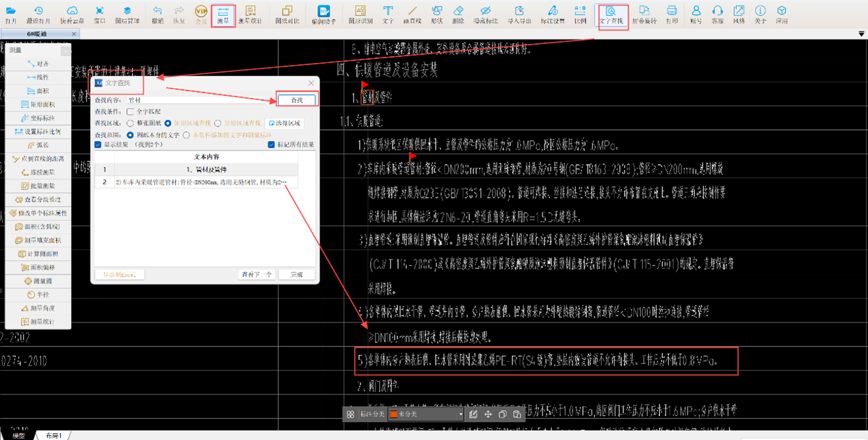Viewport: 868px width, 440px height.
Task: Click the 打印 (Print) icon
Action: click(x=672, y=15)
